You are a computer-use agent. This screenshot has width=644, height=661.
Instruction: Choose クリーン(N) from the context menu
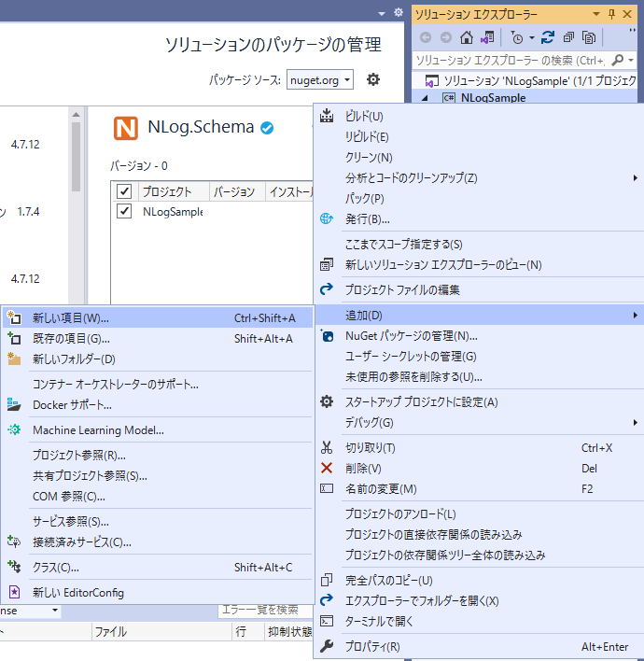(480, 157)
